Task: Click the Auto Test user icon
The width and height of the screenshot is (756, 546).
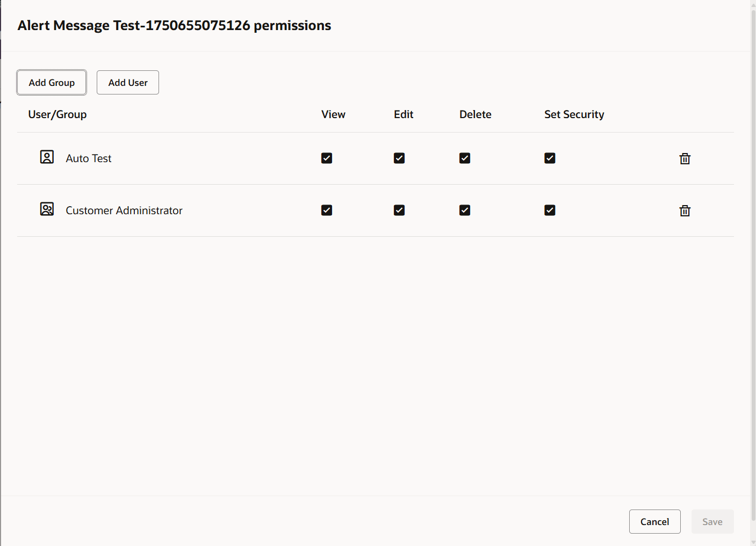Action: (x=47, y=157)
